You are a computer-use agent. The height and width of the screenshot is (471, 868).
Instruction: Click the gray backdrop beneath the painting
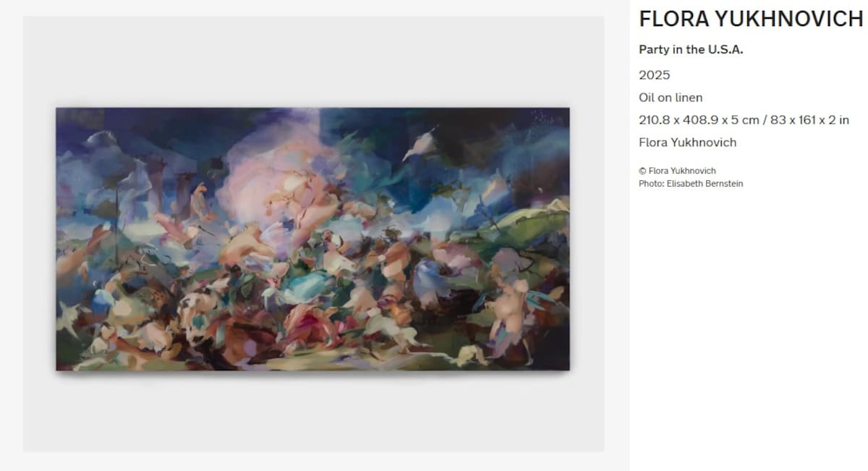click(313, 411)
